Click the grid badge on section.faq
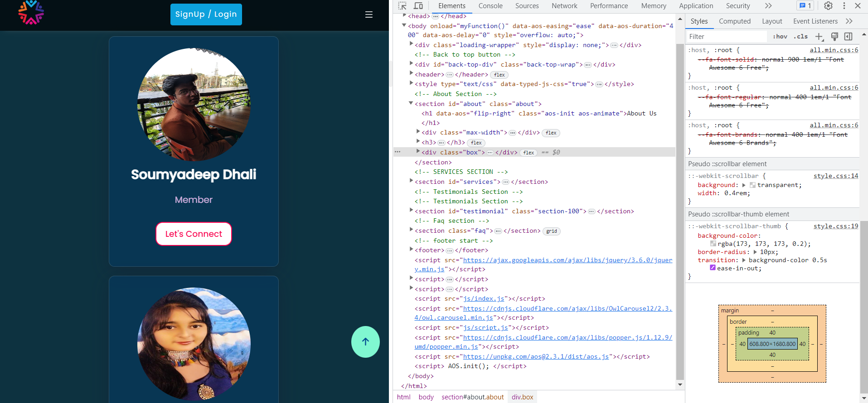This screenshot has width=868, height=403. 552,231
